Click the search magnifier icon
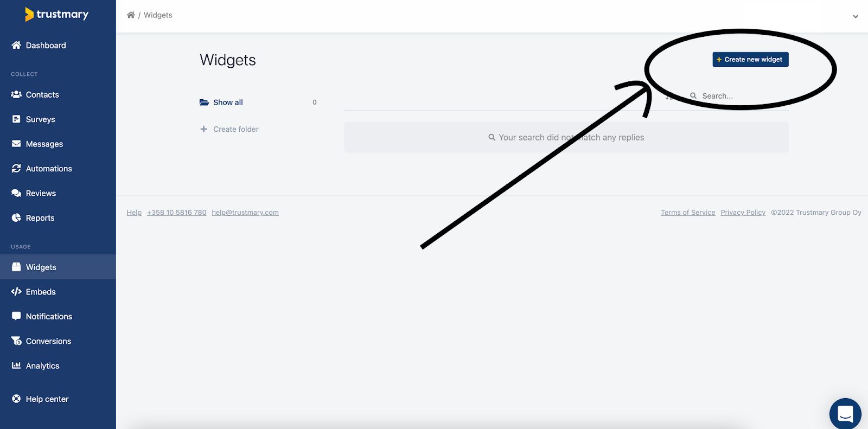This screenshot has height=429, width=868. [693, 95]
